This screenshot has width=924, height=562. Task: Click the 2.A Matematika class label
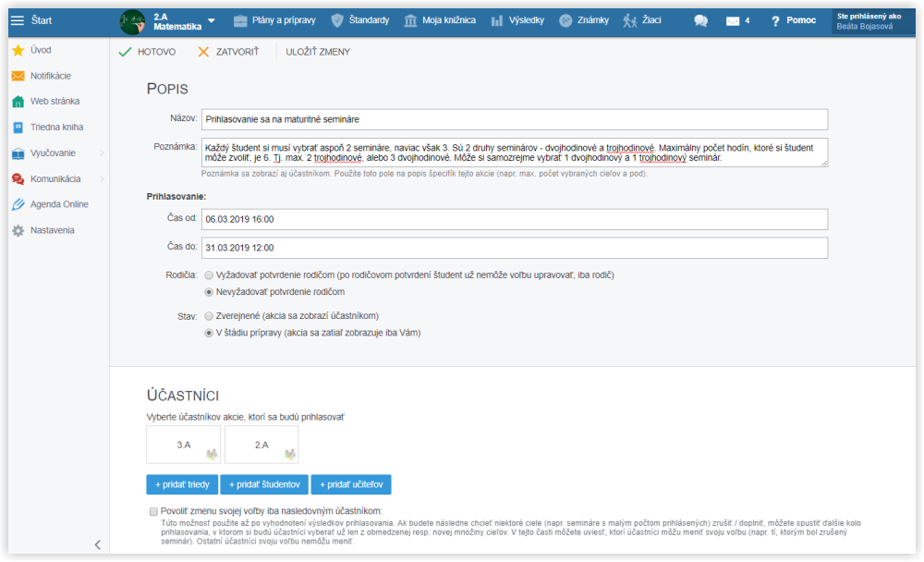click(177, 22)
